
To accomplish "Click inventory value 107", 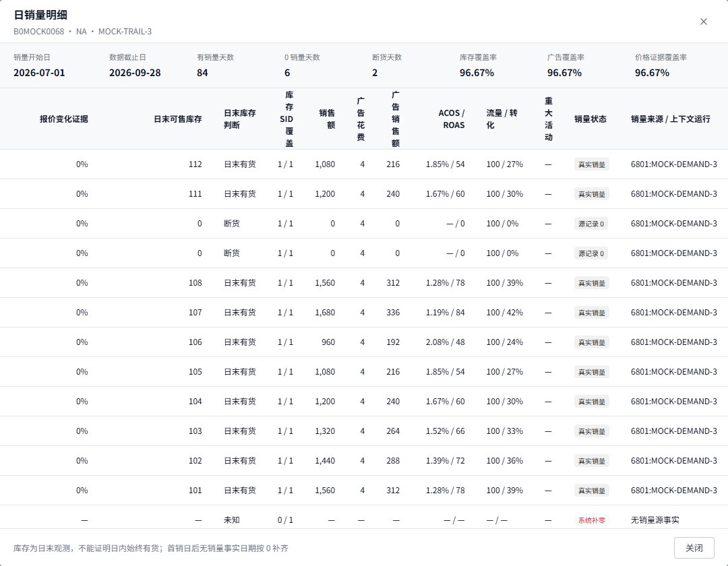I will (x=195, y=313).
